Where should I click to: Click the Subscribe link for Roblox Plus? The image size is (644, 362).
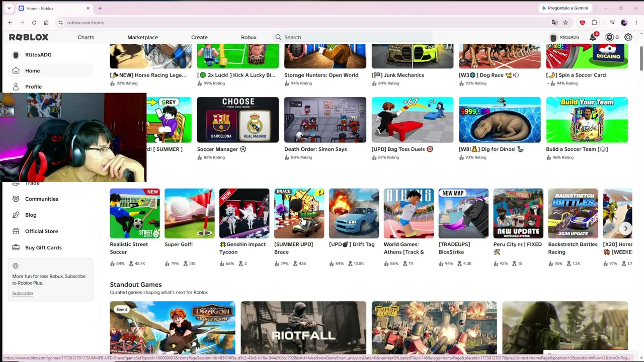coord(23,293)
